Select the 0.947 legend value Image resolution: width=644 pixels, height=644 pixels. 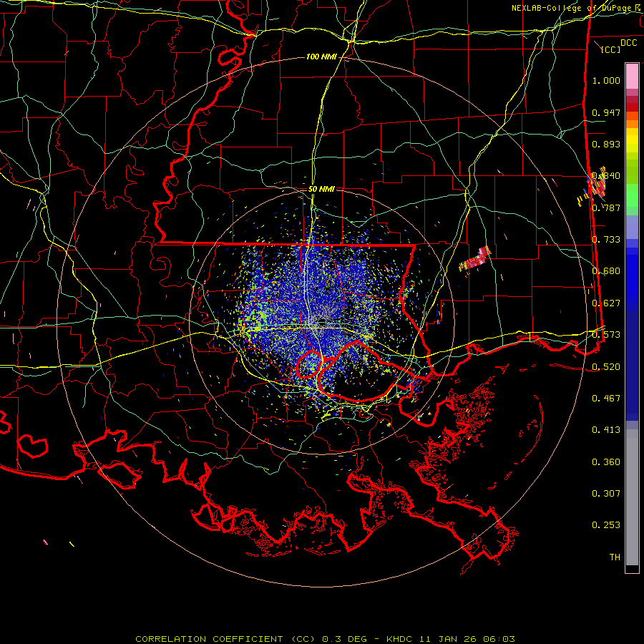tap(606, 112)
